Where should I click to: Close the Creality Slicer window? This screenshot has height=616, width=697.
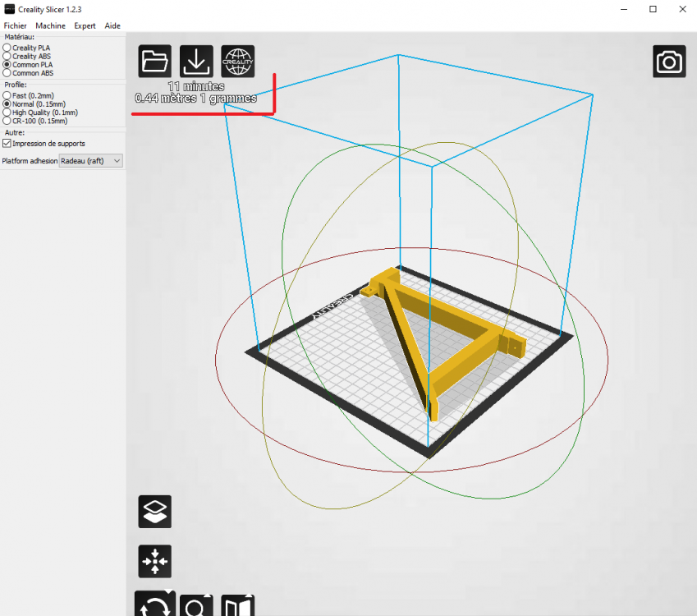(682, 9)
